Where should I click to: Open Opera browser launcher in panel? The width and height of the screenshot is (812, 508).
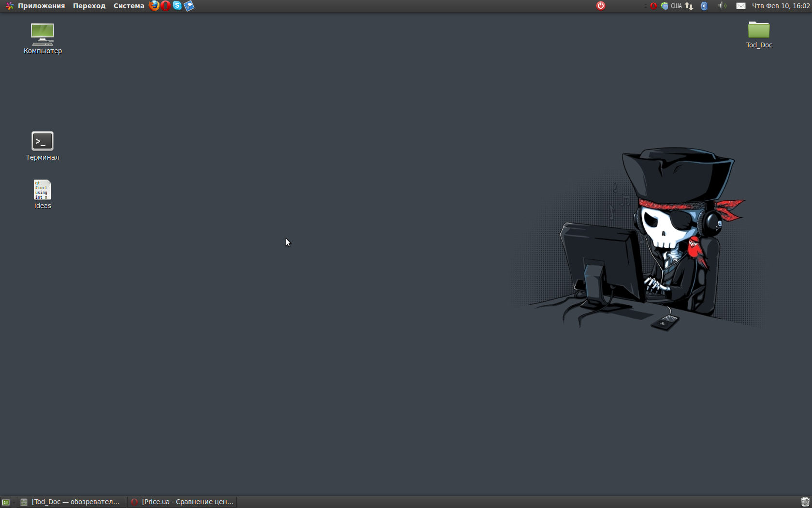(x=166, y=6)
